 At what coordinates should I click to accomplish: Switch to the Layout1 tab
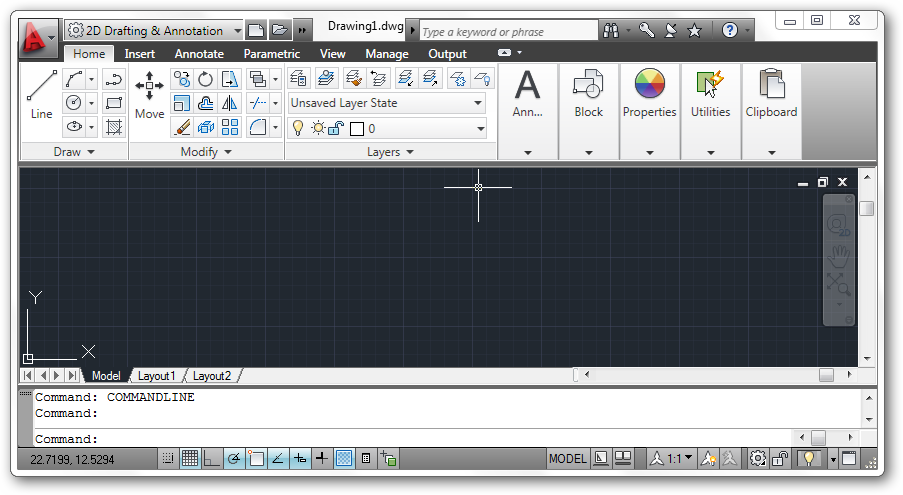click(156, 376)
